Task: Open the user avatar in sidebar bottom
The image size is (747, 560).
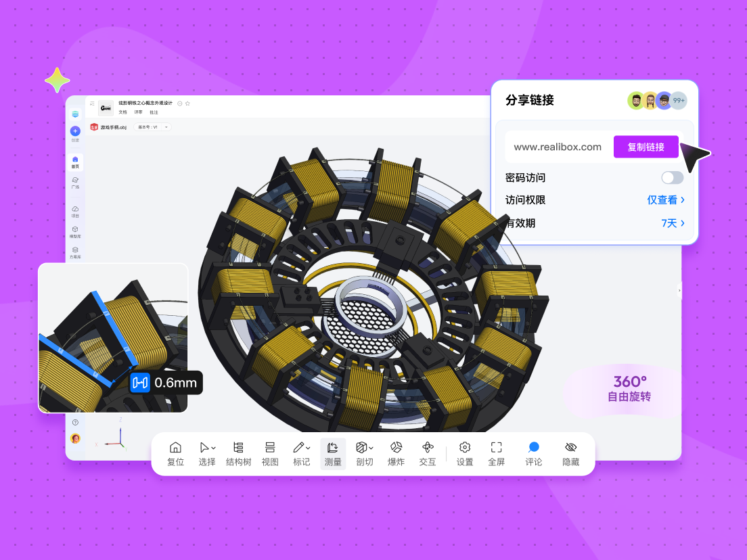Action: point(75,438)
